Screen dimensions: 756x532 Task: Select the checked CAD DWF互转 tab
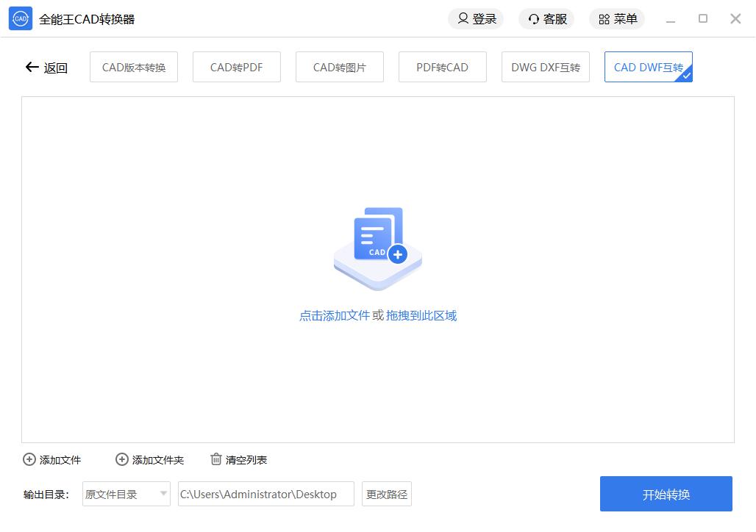[648, 68]
